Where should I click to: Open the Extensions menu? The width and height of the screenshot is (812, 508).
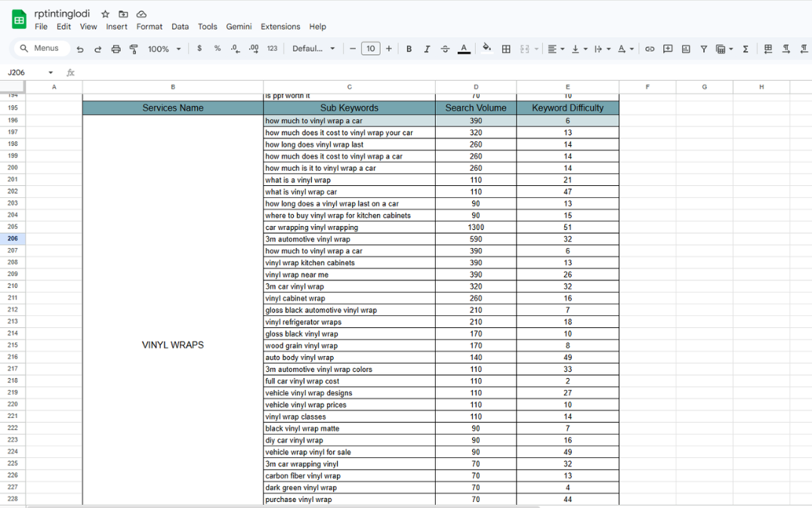pos(280,26)
